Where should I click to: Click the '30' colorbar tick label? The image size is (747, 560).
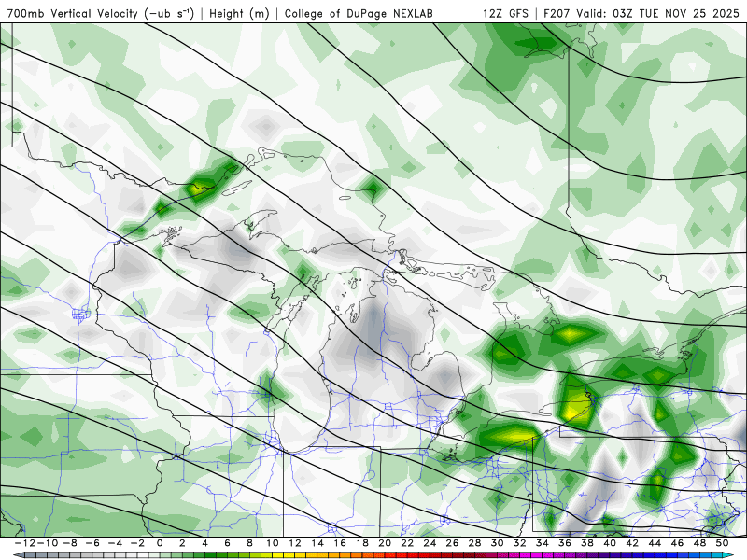(x=497, y=543)
